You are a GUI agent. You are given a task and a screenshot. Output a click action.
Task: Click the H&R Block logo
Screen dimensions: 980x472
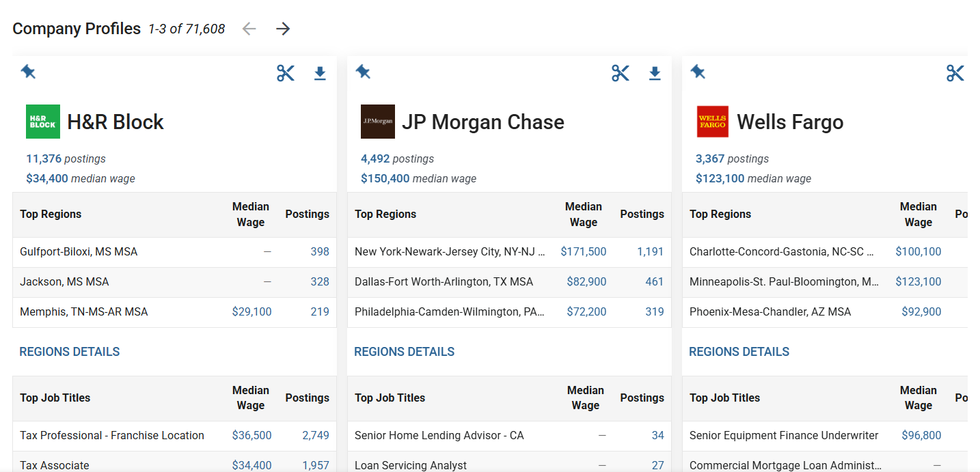43,122
